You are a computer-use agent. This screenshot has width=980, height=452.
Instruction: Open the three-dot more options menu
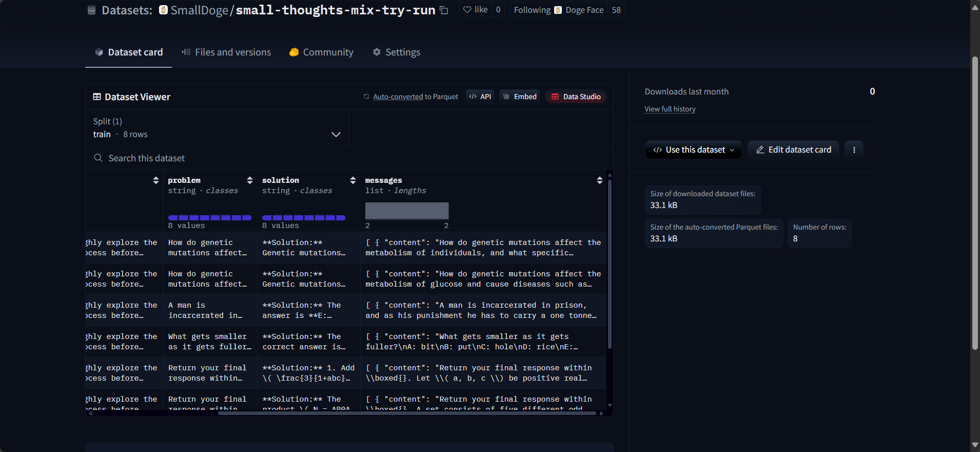854,149
